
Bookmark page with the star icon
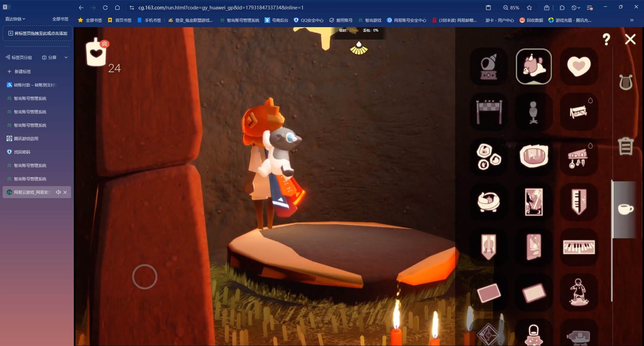pos(529,7)
